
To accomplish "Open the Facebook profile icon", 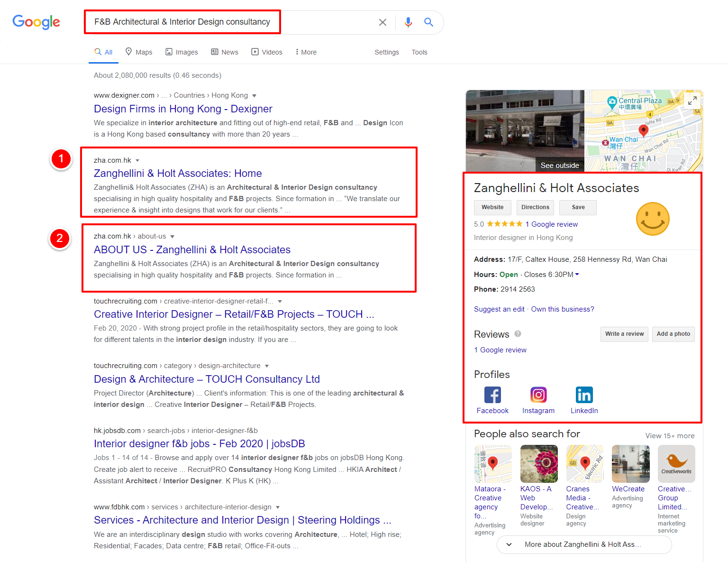I will pos(492,395).
